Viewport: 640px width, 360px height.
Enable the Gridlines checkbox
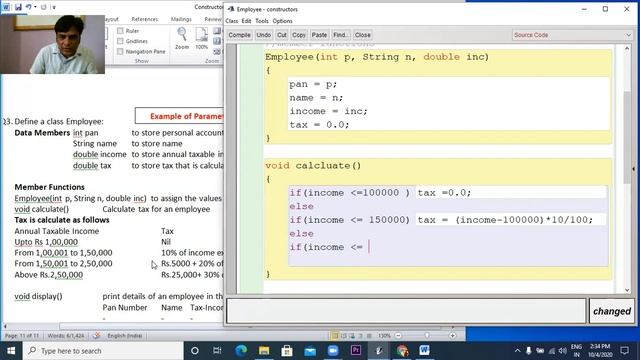(x=120, y=41)
